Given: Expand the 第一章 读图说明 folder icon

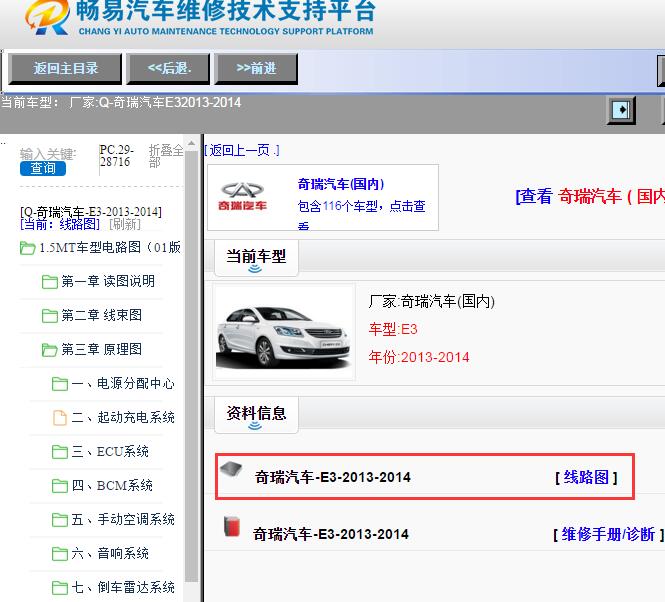Looking at the screenshot, I should tap(50, 282).
